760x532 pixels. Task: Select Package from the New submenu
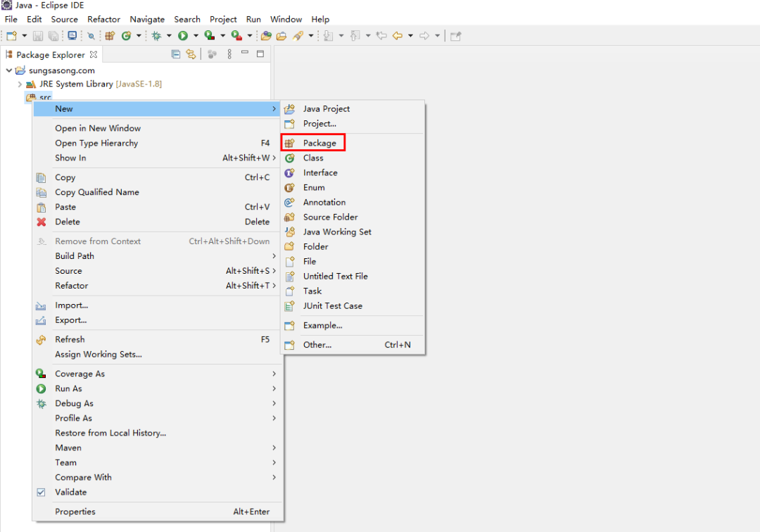319,144
